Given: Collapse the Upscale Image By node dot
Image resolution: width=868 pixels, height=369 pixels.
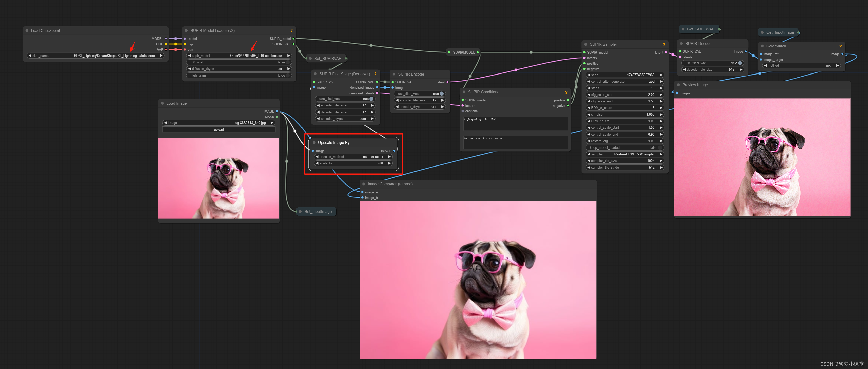Looking at the screenshot, I should coord(314,143).
